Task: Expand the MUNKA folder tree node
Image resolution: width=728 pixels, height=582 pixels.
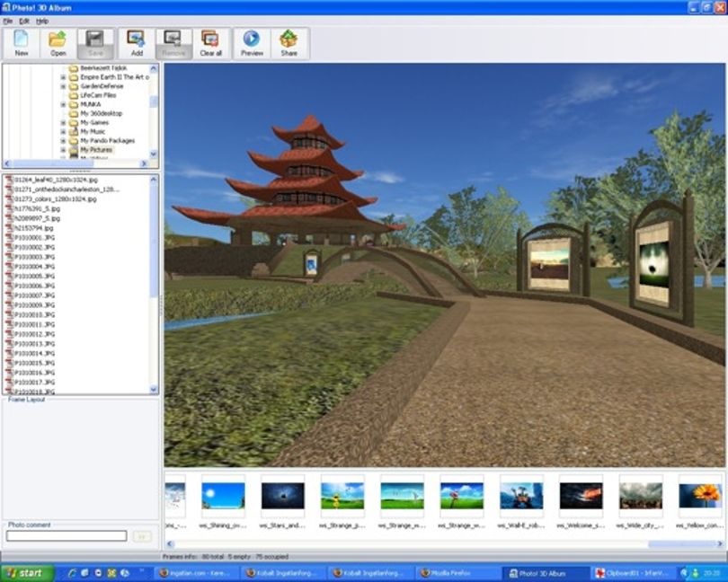Action: coord(63,104)
